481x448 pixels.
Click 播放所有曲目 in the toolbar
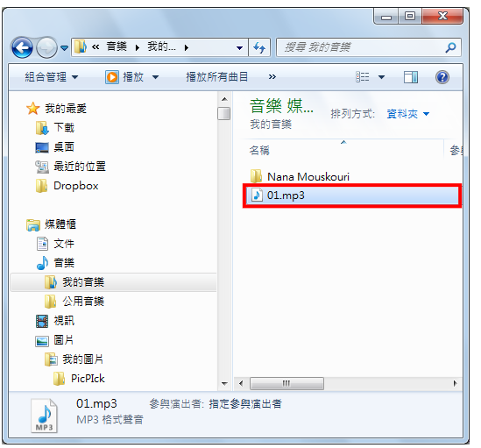click(x=217, y=77)
